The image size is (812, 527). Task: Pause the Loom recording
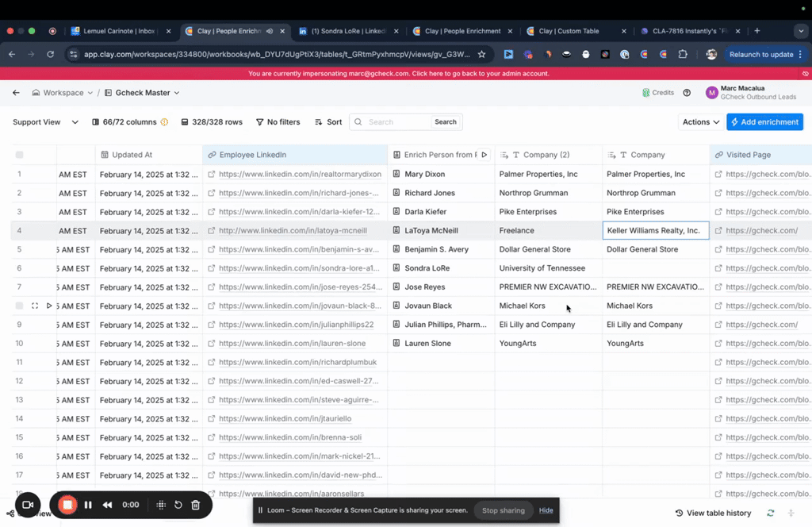coord(88,505)
